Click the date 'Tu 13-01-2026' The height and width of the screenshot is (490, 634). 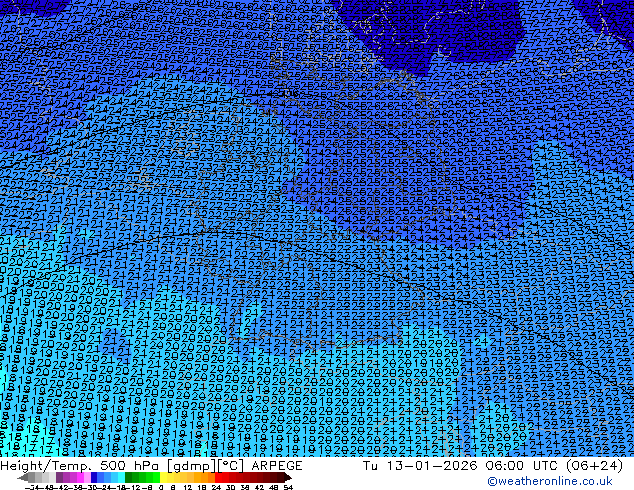point(420,465)
